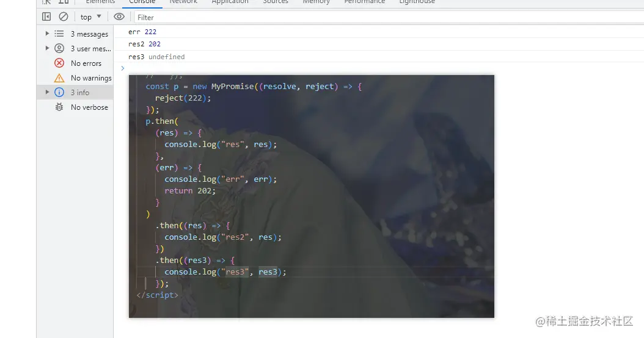Switch to the Lighthouse tab
Viewport: 644px width, 338px height.
pyautogui.click(x=417, y=2)
